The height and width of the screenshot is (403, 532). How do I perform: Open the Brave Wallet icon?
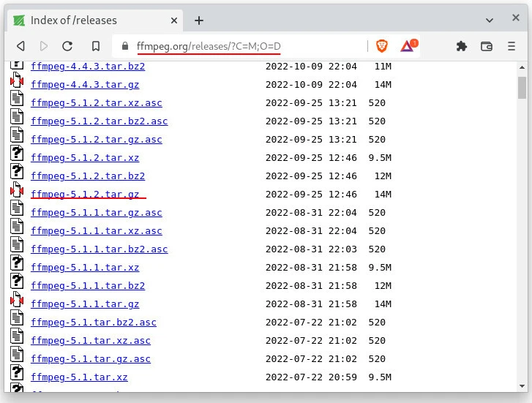[x=487, y=46]
